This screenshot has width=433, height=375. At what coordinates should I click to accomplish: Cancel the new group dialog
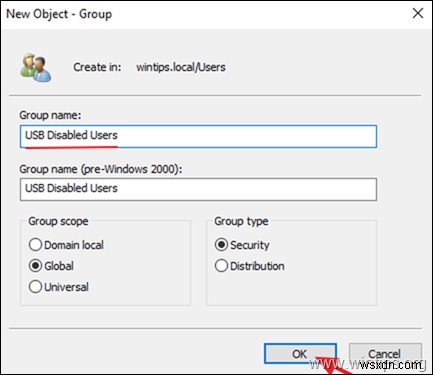tap(385, 354)
